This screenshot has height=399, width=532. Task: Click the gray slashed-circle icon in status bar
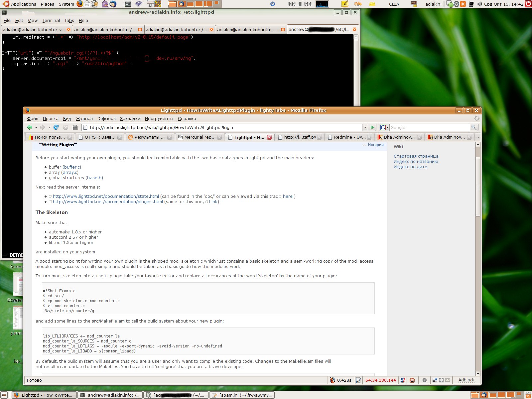coord(425,380)
